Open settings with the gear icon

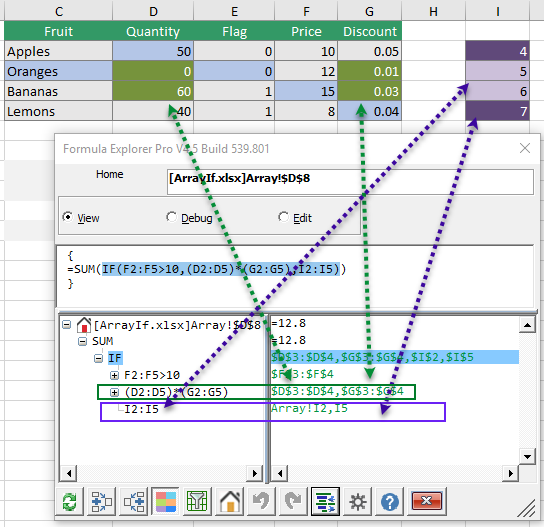point(358,501)
